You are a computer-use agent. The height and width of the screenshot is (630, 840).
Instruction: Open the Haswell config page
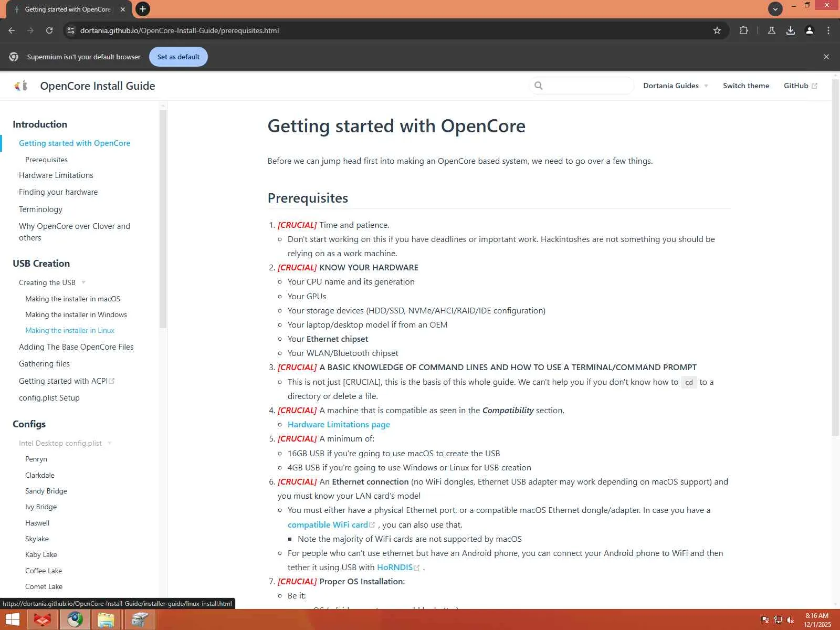click(37, 523)
